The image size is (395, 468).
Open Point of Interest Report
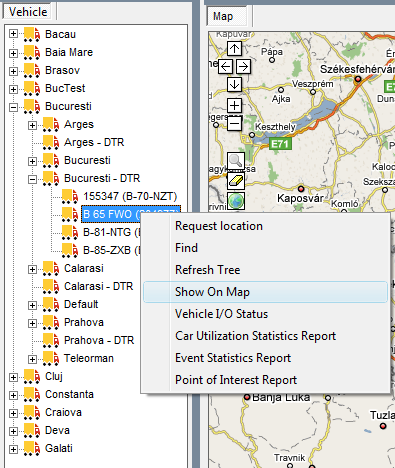pyautogui.click(x=265, y=380)
